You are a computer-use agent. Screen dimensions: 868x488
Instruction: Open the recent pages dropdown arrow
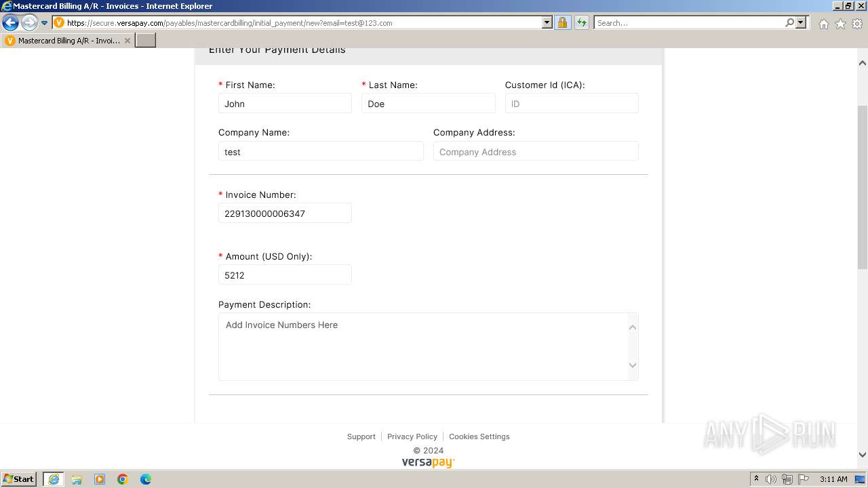(45, 23)
